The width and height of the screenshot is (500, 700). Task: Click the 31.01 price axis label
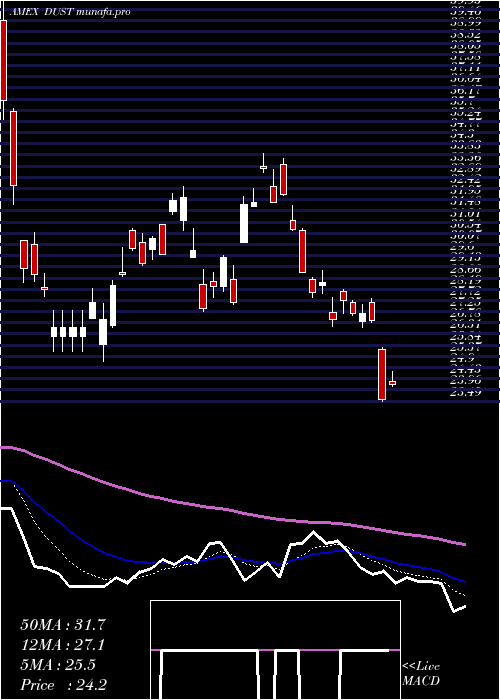(466, 214)
